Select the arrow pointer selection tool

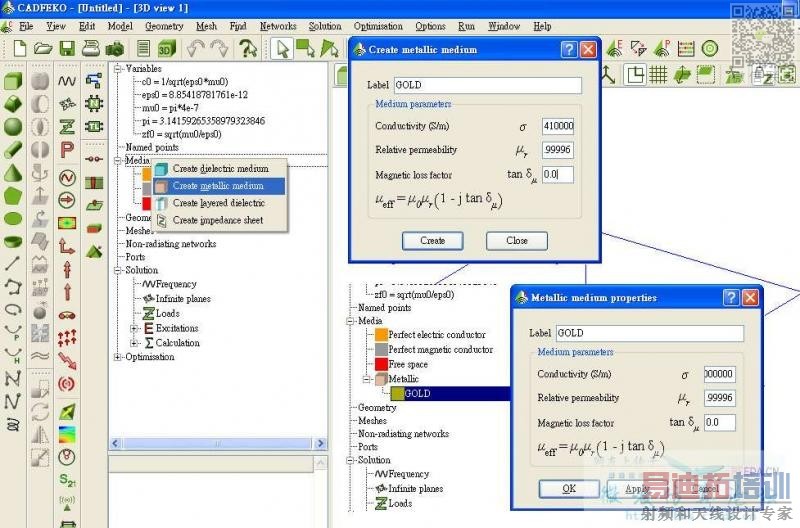point(282,49)
